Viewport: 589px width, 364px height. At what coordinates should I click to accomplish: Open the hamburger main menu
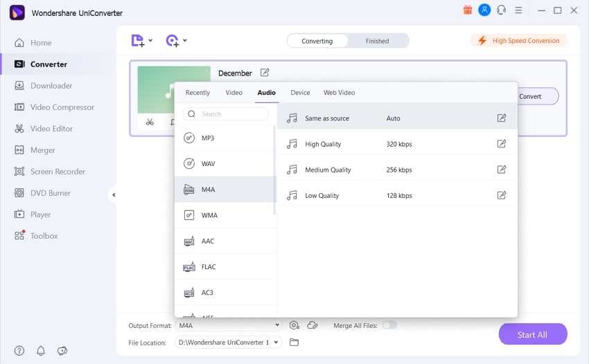[x=518, y=10]
